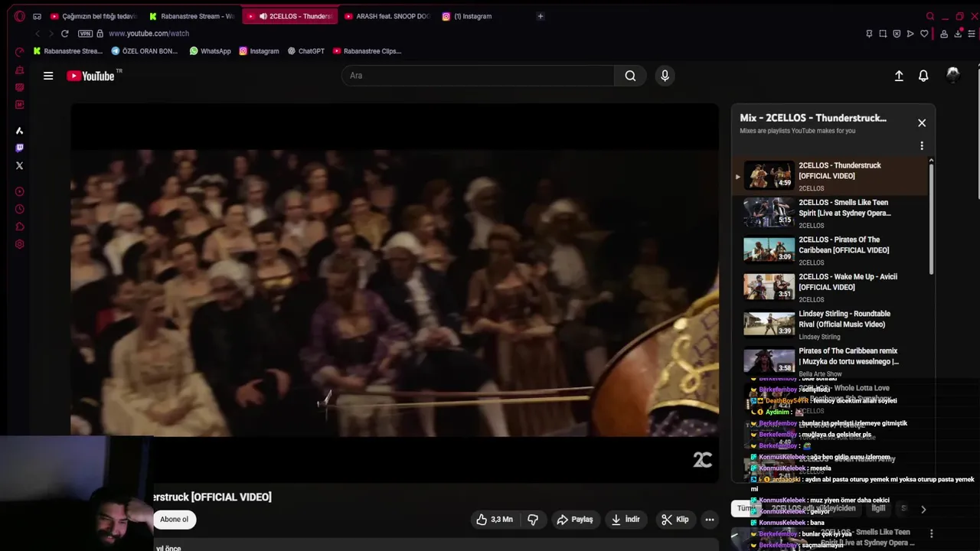Select the İlgili related chip
Viewport: 980px width, 551px height.
coord(878,508)
